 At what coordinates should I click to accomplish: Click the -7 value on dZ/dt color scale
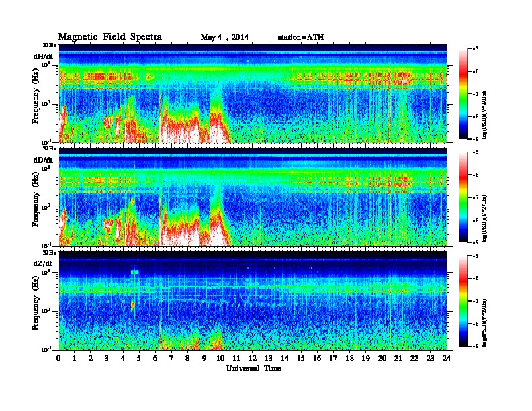tap(476, 301)
